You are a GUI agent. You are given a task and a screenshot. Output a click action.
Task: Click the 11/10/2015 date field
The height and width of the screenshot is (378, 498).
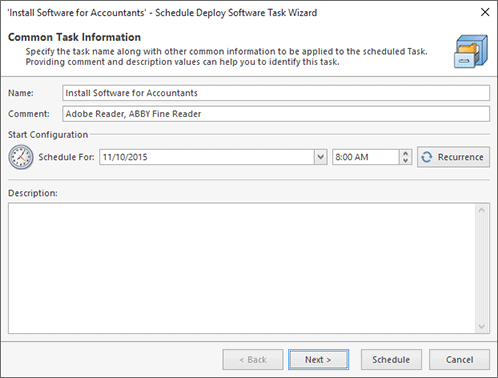(x=207, y=157)
